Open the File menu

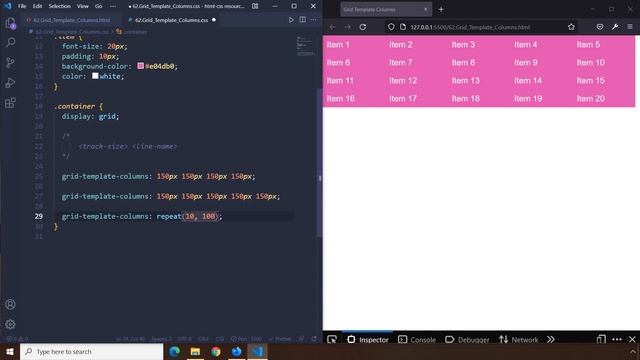click(x=22, y=6)
